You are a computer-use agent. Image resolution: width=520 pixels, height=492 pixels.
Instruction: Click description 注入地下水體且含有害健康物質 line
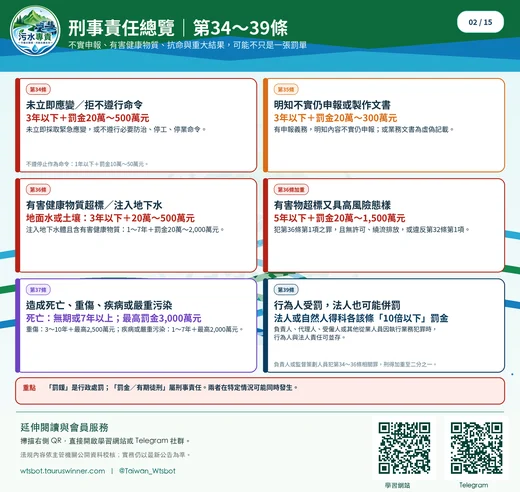tap(125, 230)
